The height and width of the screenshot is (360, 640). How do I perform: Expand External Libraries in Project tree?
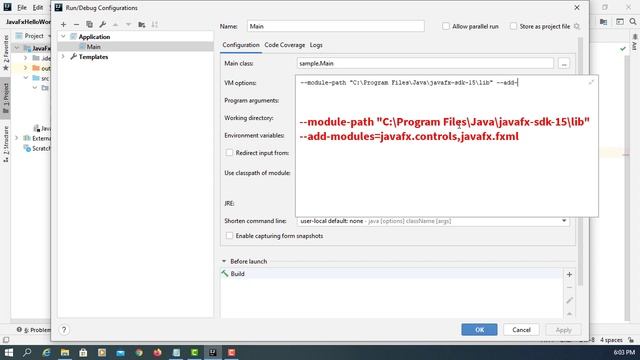17,138
